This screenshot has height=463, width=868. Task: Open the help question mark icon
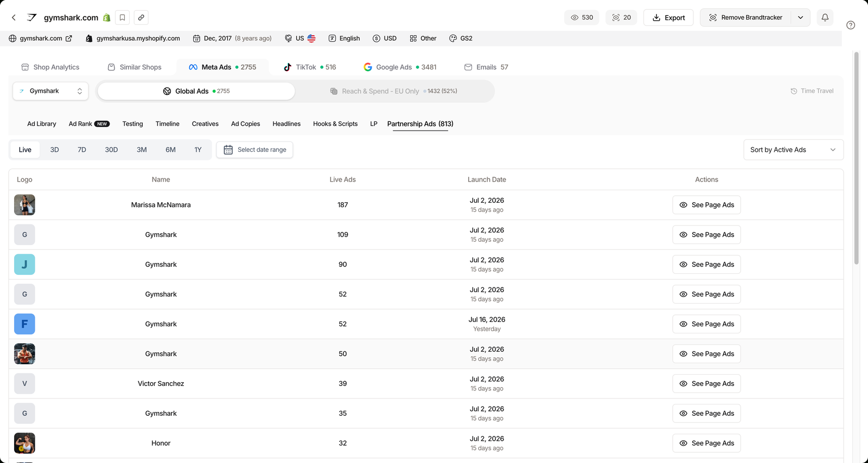[x=851, y=25]
